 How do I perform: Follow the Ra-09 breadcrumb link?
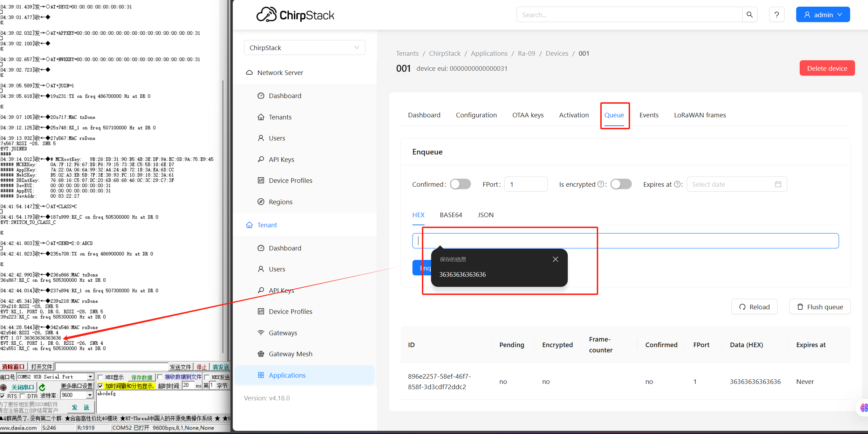click(x=526, y=53)
